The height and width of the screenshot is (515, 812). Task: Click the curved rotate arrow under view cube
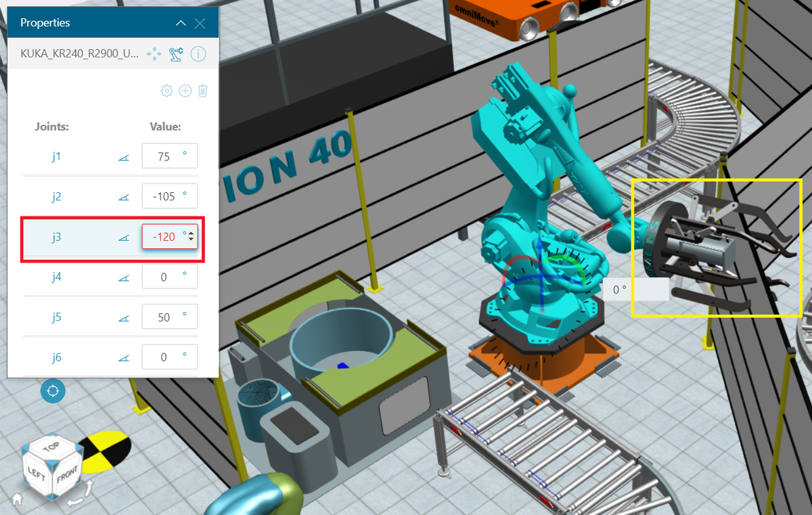coord(74,501)
